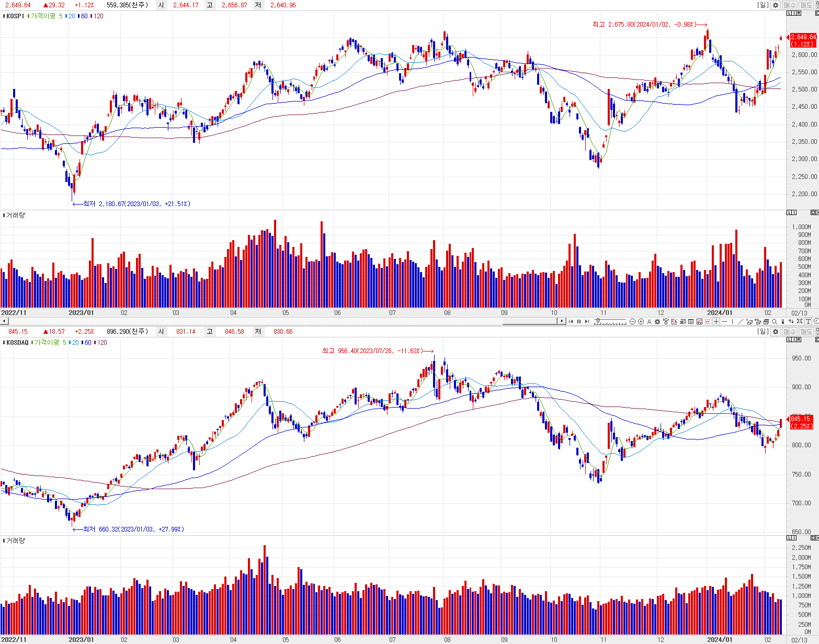Click the KOSPI price pane corner box icon
This screenshot has width=819, height=644.
pyautogui.click(x=816, y=13)
